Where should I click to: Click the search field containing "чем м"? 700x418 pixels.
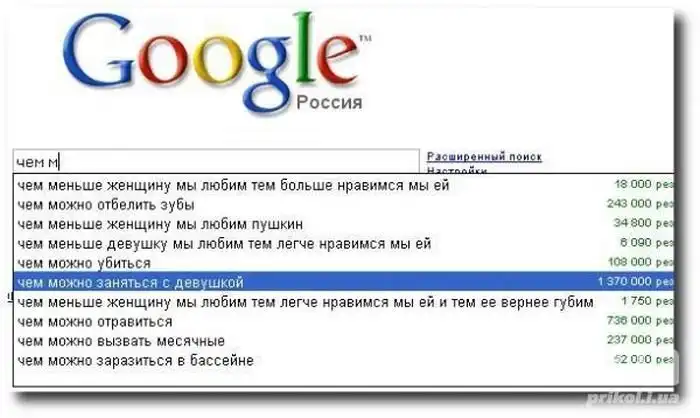tap(215, 159)
